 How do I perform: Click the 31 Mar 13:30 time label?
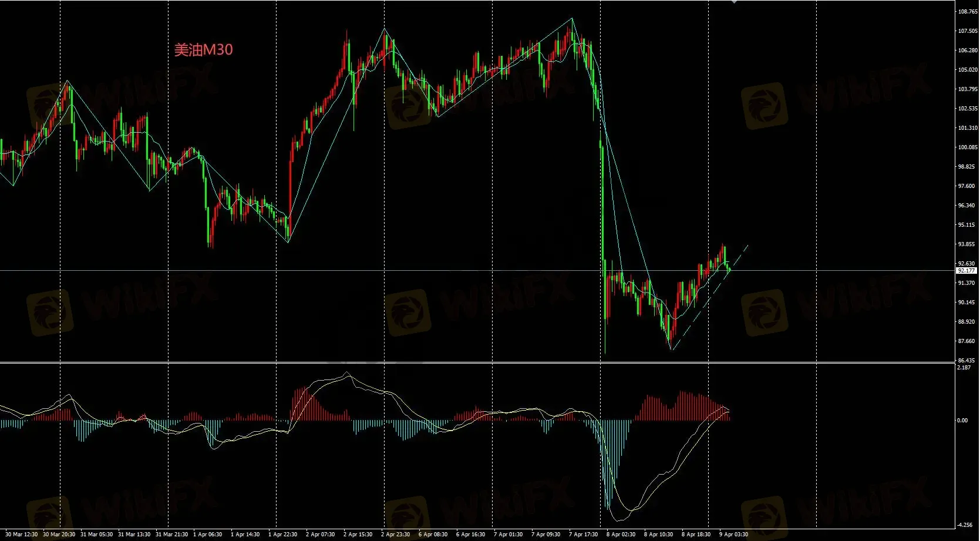134,535
